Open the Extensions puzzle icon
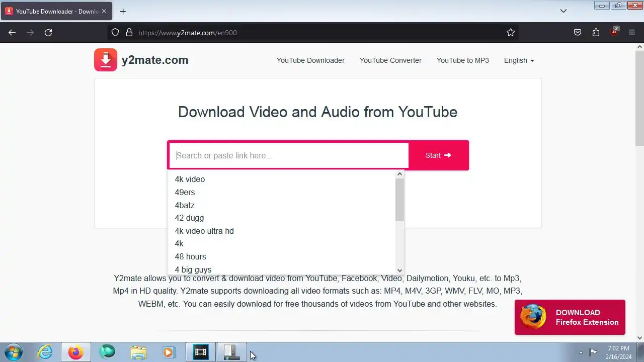 [x=596, y=33]
